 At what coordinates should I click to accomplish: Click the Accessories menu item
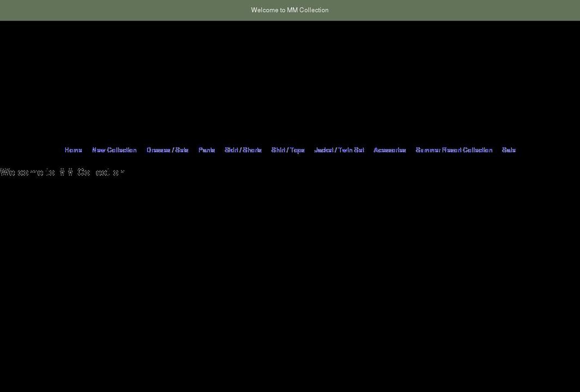(x=390, y=150)
